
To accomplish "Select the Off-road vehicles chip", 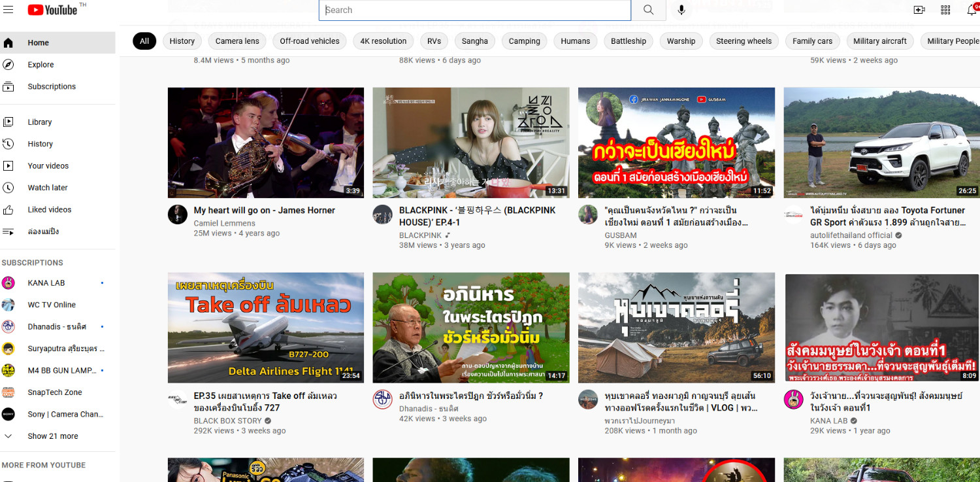I will tap(310, 41).
